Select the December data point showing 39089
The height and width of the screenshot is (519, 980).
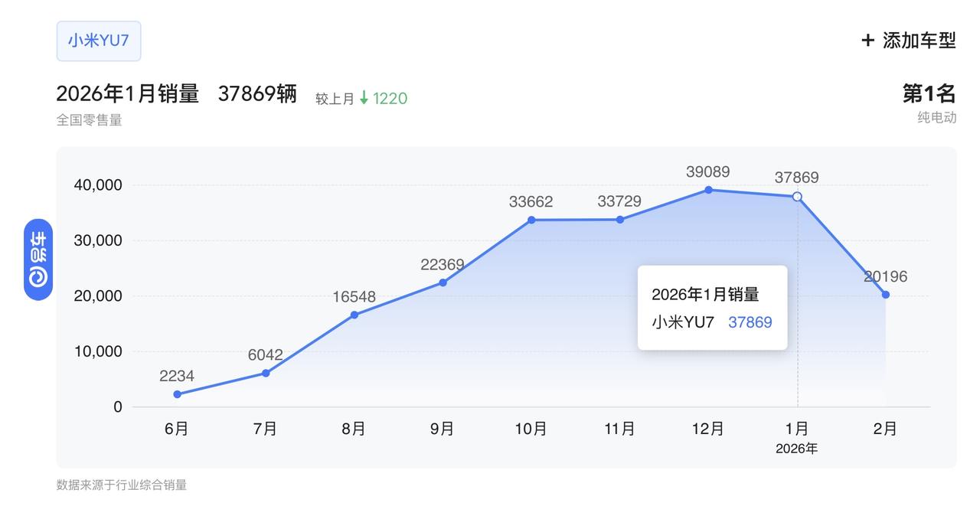coord(709,189)
